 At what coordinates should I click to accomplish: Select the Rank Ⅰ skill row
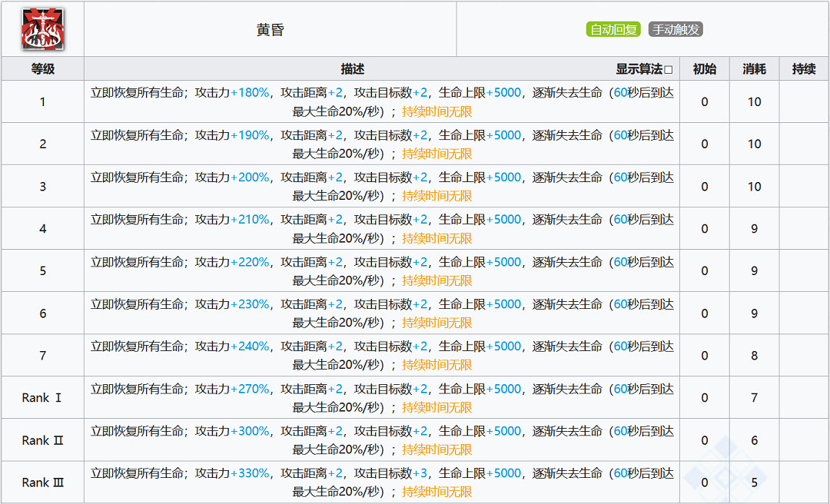(41, 397)
